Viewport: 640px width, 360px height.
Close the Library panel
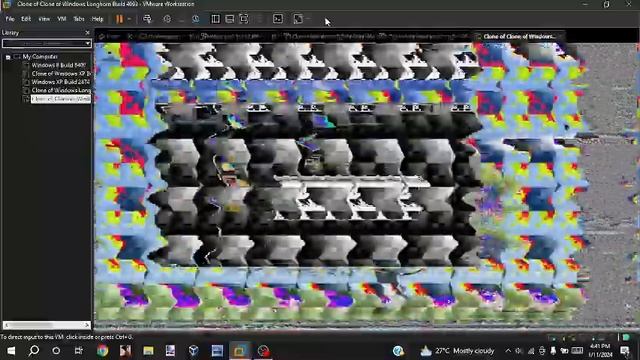pos(87,33)
